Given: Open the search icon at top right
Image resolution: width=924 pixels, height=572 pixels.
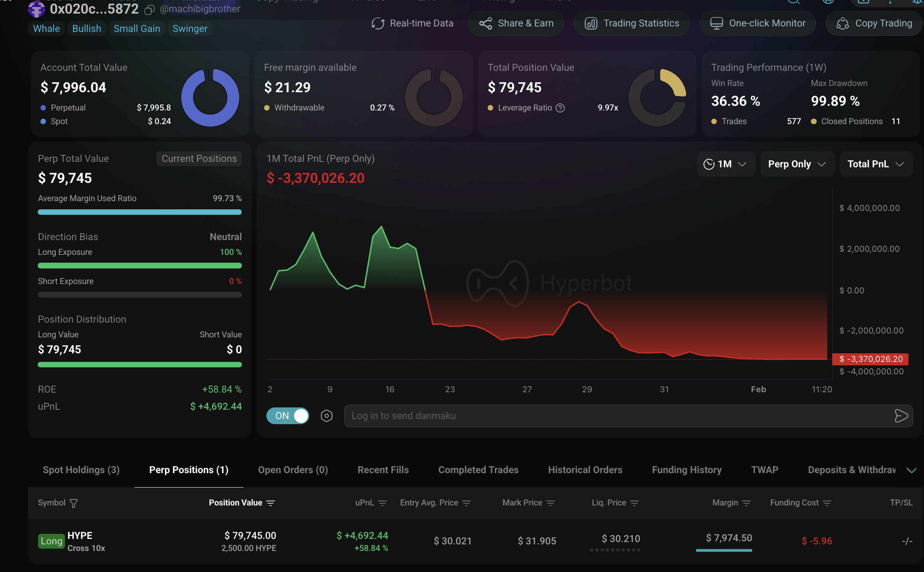Looking at the screenshot, I should point(794,2).
